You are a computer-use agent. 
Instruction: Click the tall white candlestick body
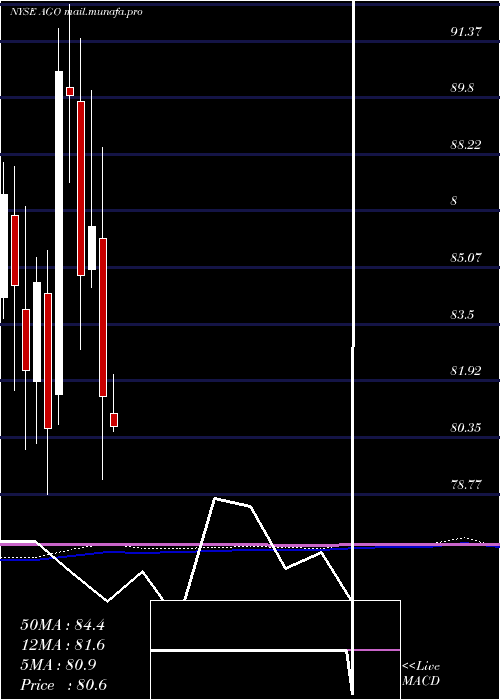click(x=59, y=233)
